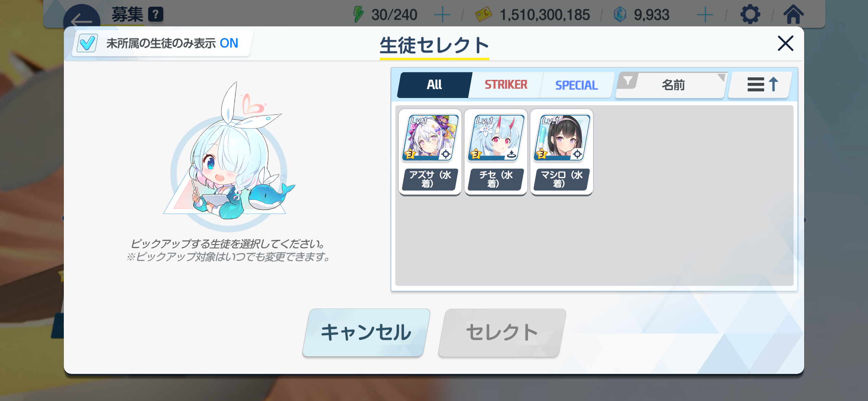Close the 生徒セレクト dialog
Image resolution: width=868 pixels, height=401 pixels.
click(785, 44)
